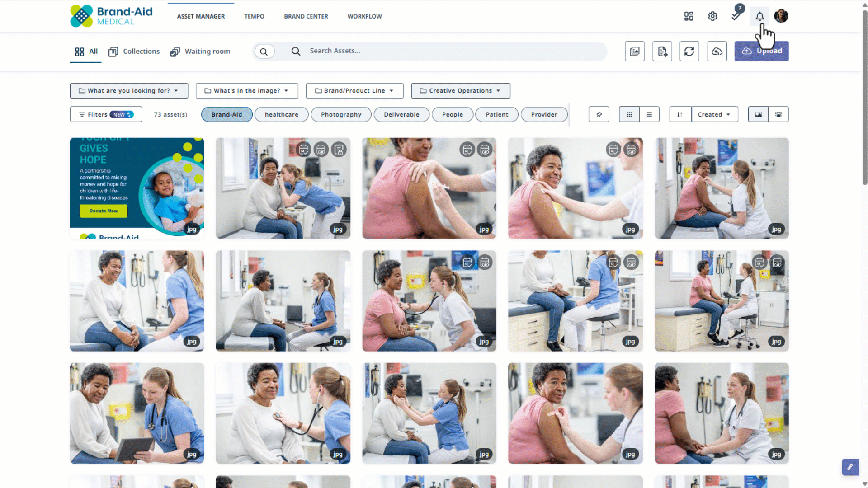Open the notifications bell
Viewport: 868px width, 488px height.
(759, 16)
